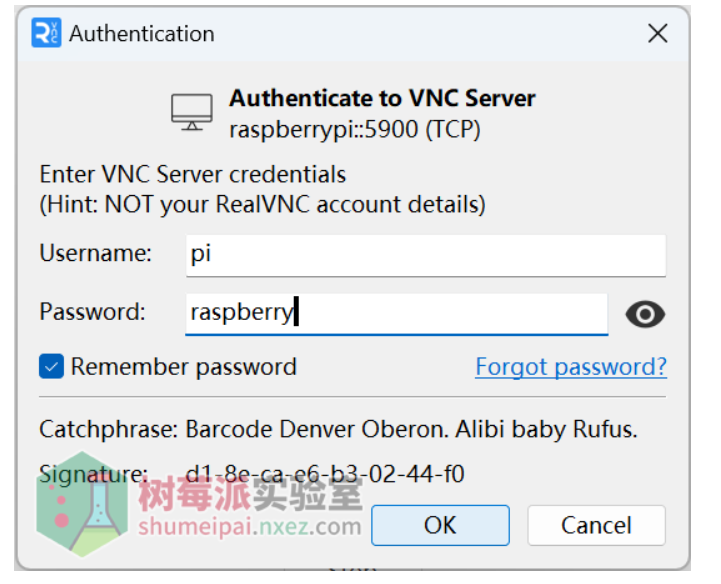Image resolution: width=721 pixels, height=584 pixels.
Task: Uncheck the Remember password checkbox
Action: tap(51, 367)
